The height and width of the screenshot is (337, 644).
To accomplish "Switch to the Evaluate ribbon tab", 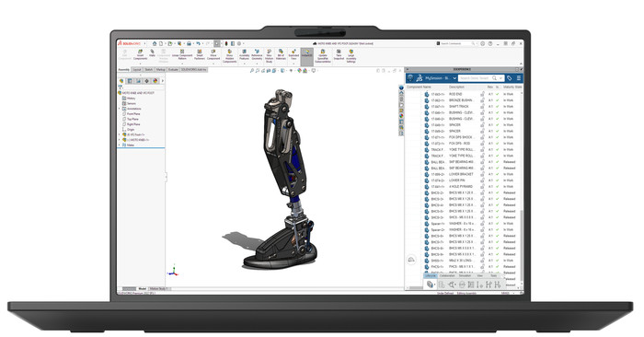I will click(173, 70).
